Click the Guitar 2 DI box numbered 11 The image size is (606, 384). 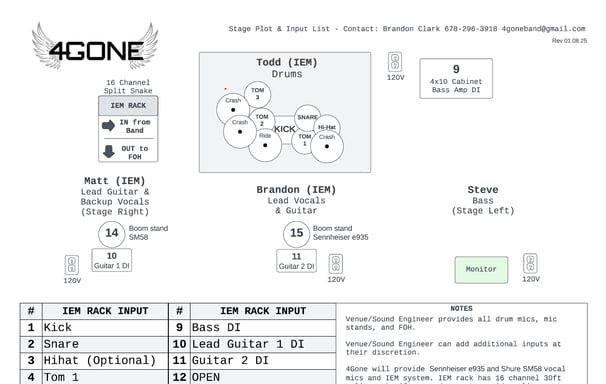[296, 261]
